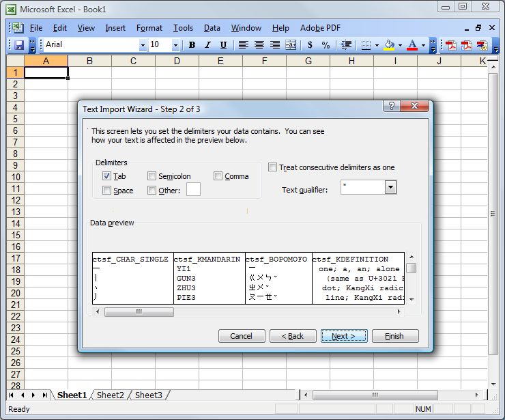
Task: Apply Currency style format
Action: pos(310,45)
